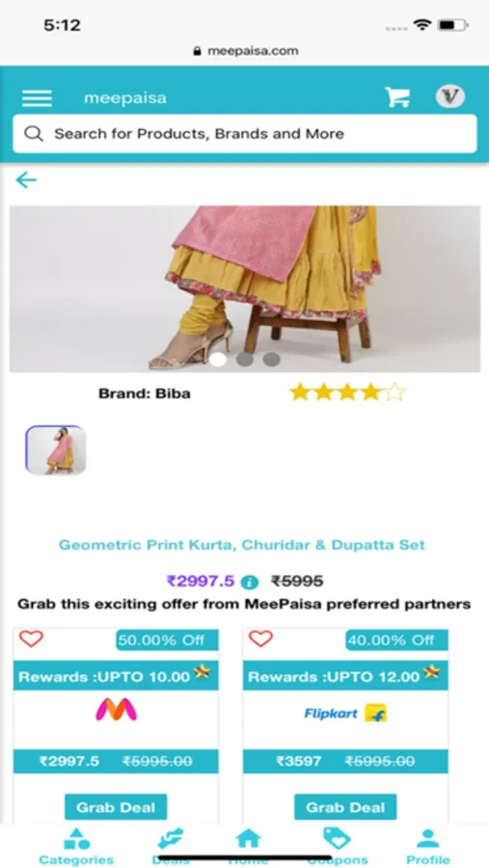
Task: Click the Flipkart partner logo
Action: click(345, 714)
